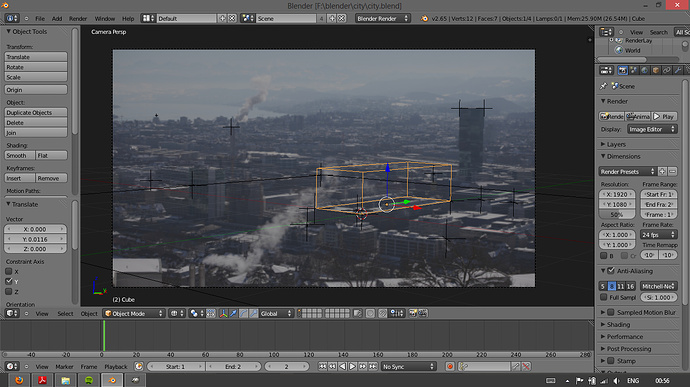The height and width of the screenshot is (387, 690).
Task: Enable the Z constraint axis checkbox
Action: [x=9, y=291]
